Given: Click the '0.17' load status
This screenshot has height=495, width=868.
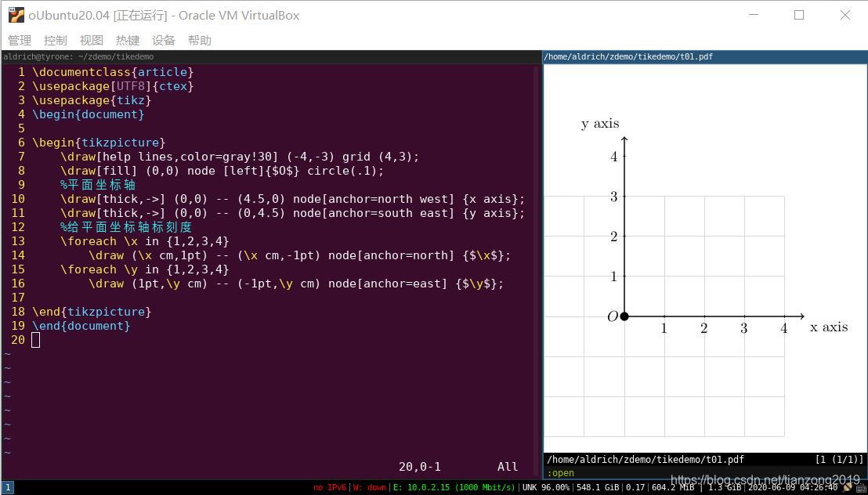Looking at the screenshot, I should pos(635,488).
